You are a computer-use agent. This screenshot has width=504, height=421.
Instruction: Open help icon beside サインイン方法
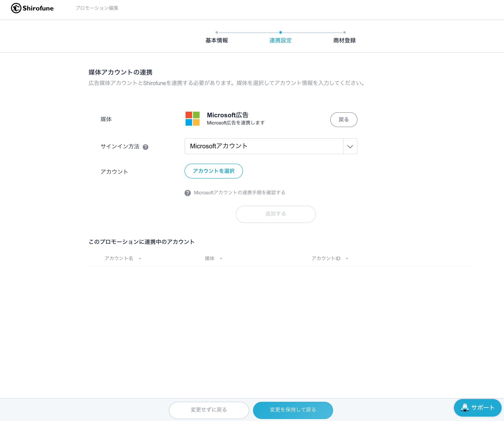[x=146, y=147]
